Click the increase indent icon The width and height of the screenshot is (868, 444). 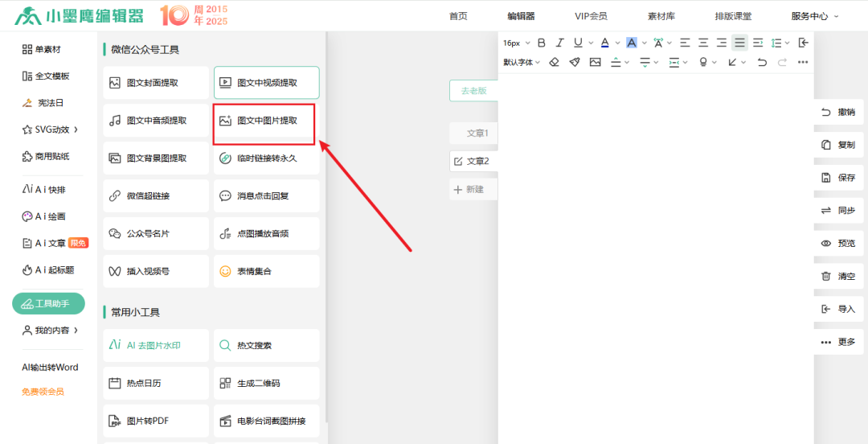tap(758, 43)
